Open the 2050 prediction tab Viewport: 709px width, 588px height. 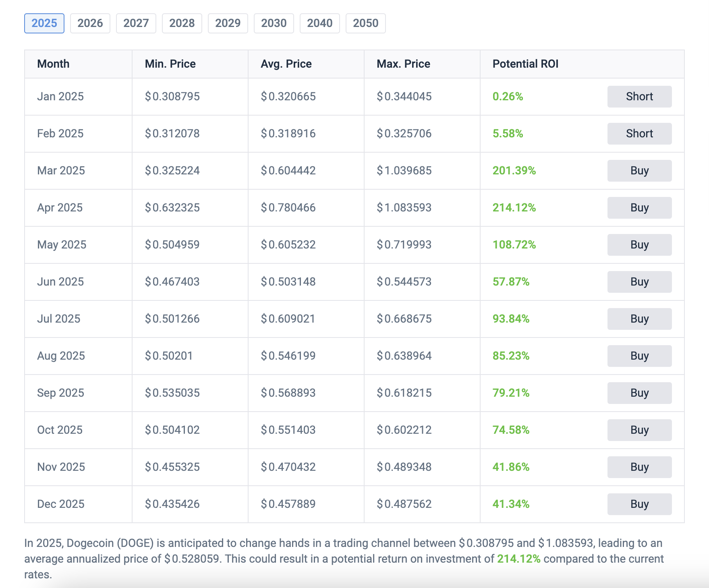click(x=366, y=23)
